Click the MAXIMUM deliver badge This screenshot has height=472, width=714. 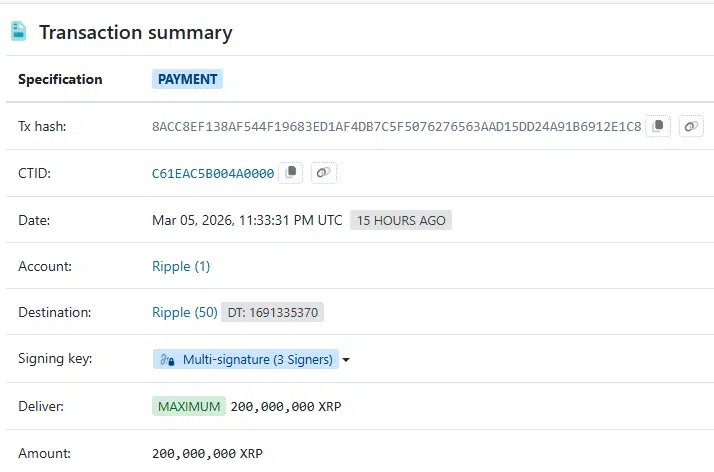(188, 406)
